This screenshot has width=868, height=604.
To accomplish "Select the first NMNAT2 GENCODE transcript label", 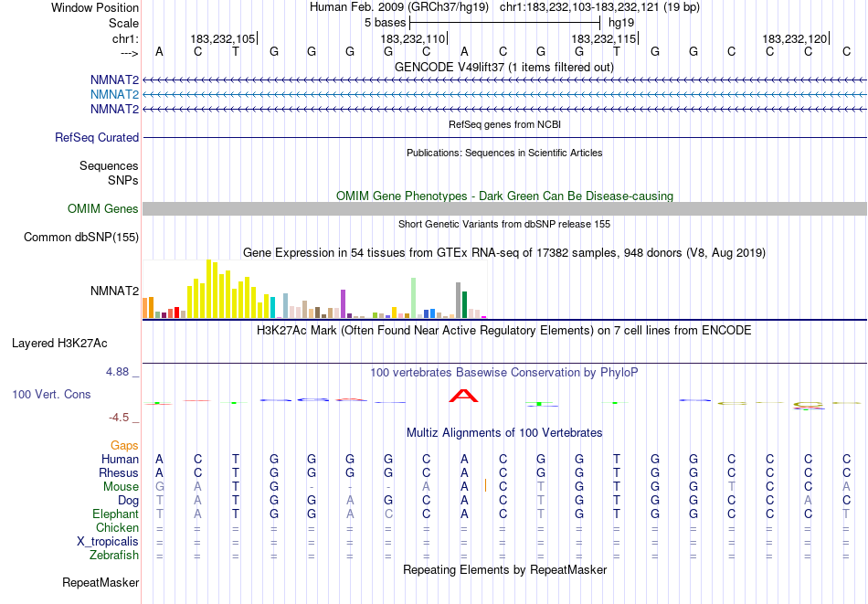I will [x=114, y=80].
